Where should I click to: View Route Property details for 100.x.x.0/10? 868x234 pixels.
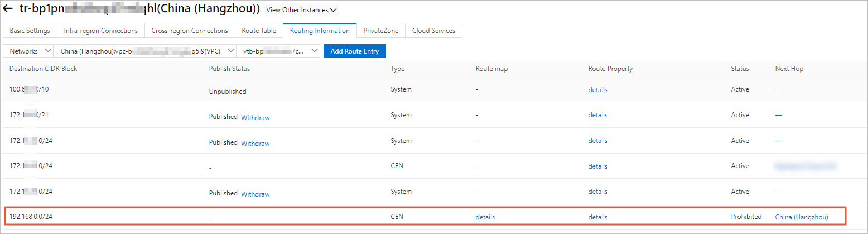click(x=597, y=90)
